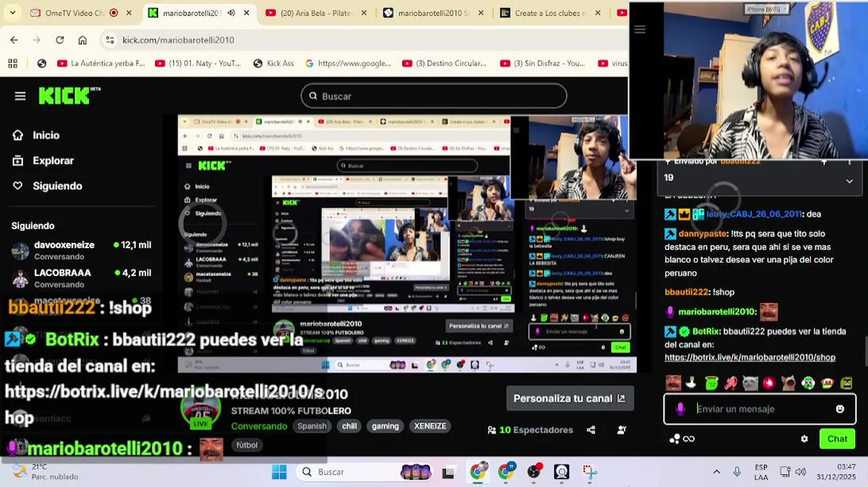This screenshot has width=868, height=487.
Task: Select the fútbol tag
Action: pos(247,445)
